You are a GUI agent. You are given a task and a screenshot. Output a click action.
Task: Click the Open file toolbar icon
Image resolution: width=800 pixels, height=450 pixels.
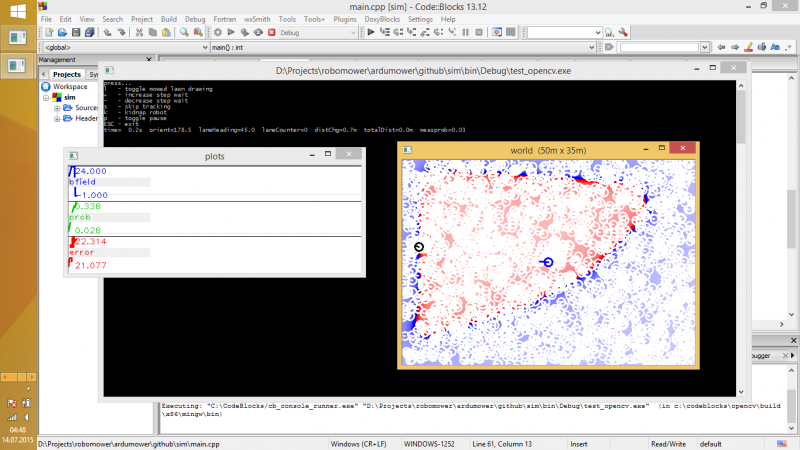[62, 33]
